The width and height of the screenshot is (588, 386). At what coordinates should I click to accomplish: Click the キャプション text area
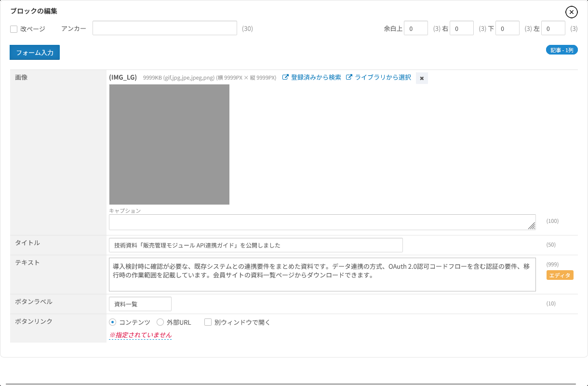[x=322, y=222]
